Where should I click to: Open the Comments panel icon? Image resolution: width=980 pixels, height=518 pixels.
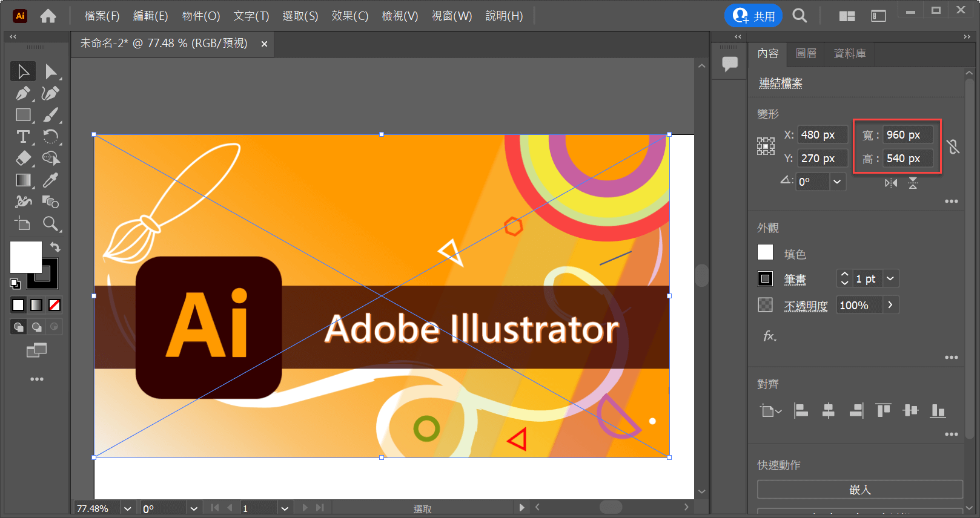point(730,63)
